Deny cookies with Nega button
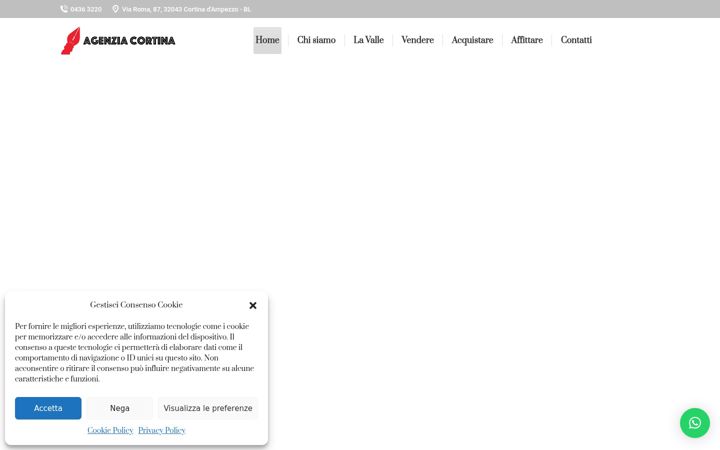This screenshot has height=450, width=720. point(119,408)
